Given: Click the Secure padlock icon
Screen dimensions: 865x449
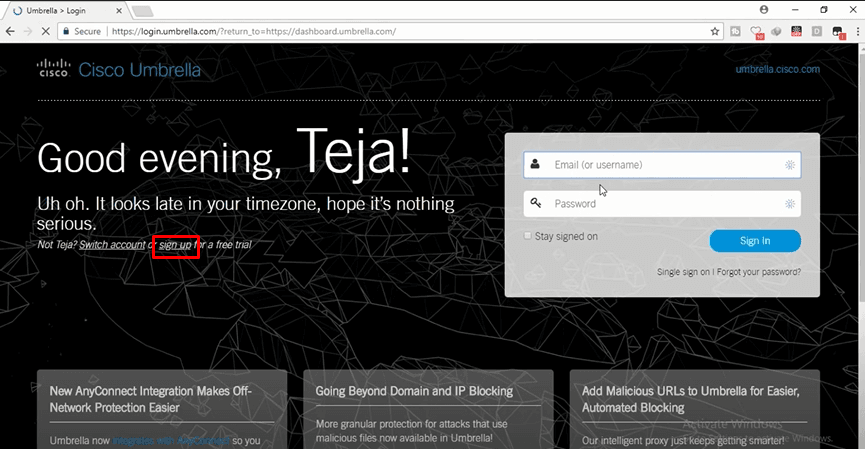Looking at the screenshot, I should click(x=66, y=31).
